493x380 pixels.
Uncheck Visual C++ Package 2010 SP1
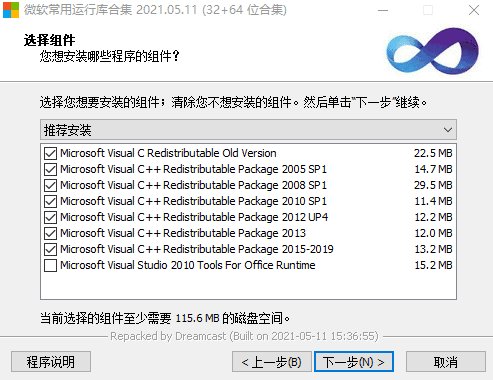pyautogui.click(x=50, y=201)
